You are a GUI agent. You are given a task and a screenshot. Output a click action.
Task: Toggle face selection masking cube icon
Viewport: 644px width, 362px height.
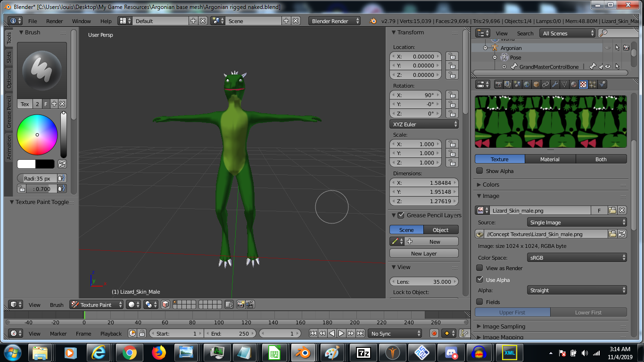tap(165, 304)
